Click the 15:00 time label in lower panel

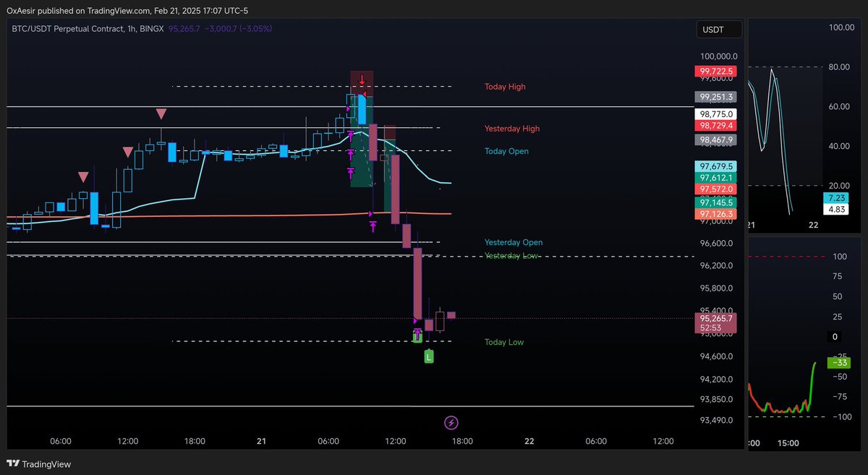(788, 442)
